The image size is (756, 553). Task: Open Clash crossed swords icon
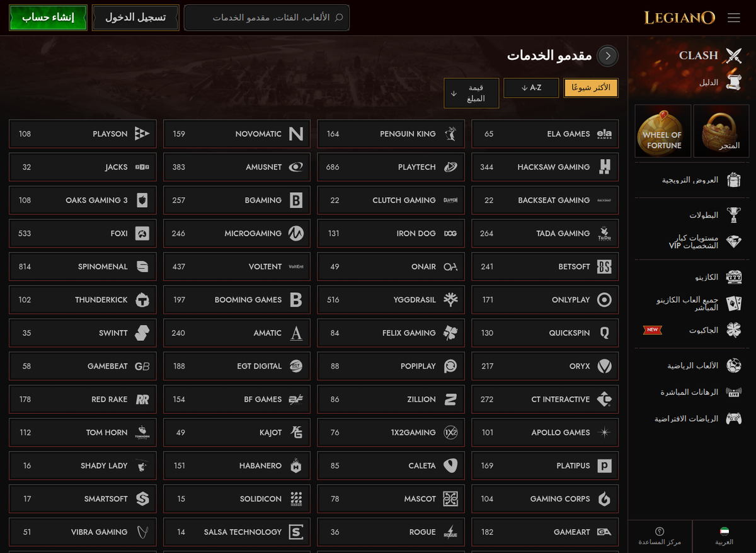734,55
